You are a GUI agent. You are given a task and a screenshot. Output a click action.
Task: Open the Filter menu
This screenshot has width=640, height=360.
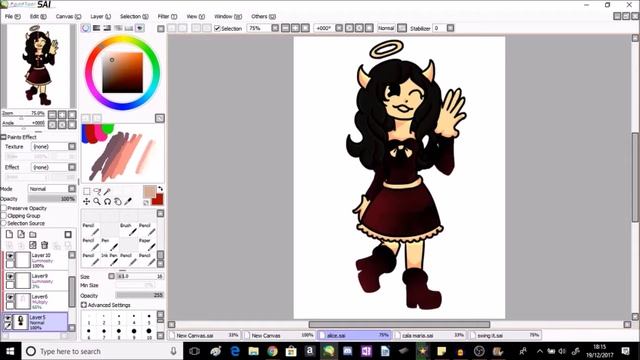point(167,16)
